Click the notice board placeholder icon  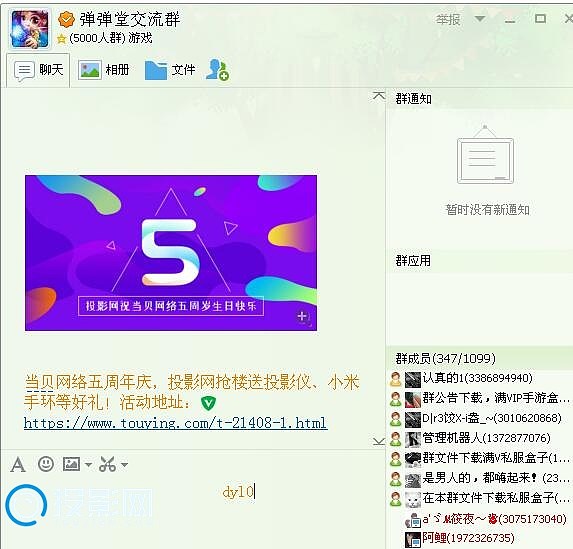(x=485, y=154)
